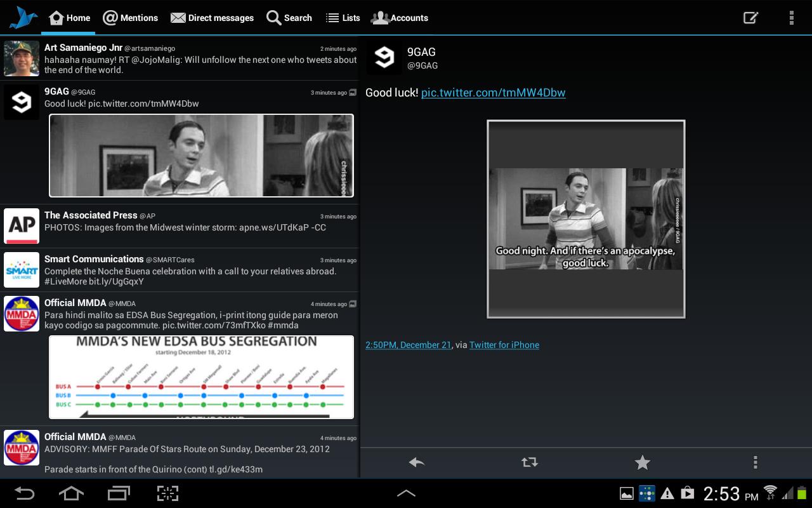Tap the Android back button
The image size is (812, 508).
(25, 493)
